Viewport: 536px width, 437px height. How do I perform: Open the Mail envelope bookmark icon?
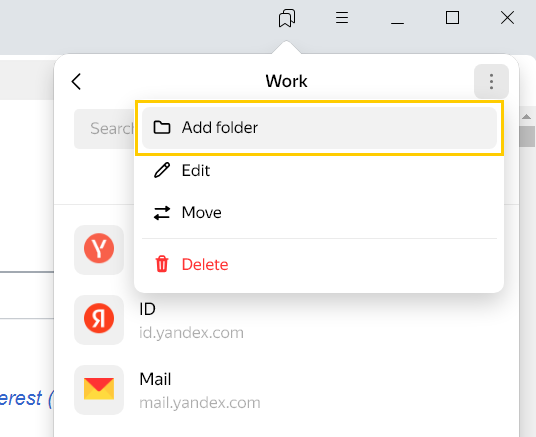pos(99,389)
